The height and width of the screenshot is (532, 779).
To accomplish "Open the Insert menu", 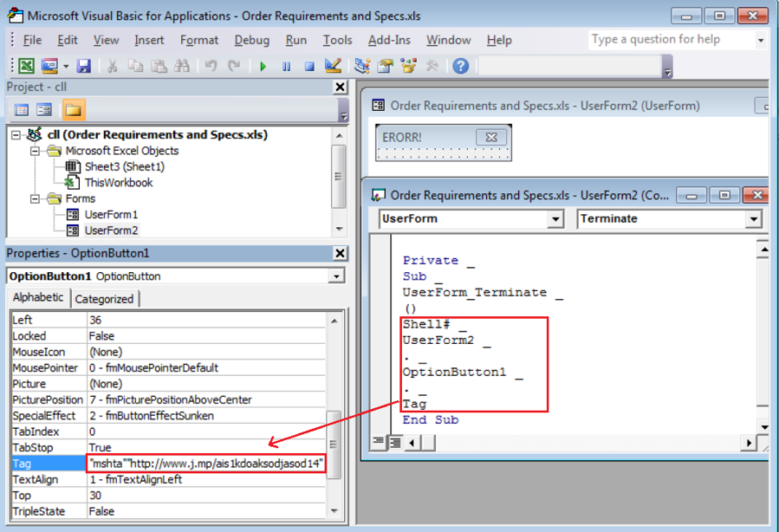I will coord(149,40).
